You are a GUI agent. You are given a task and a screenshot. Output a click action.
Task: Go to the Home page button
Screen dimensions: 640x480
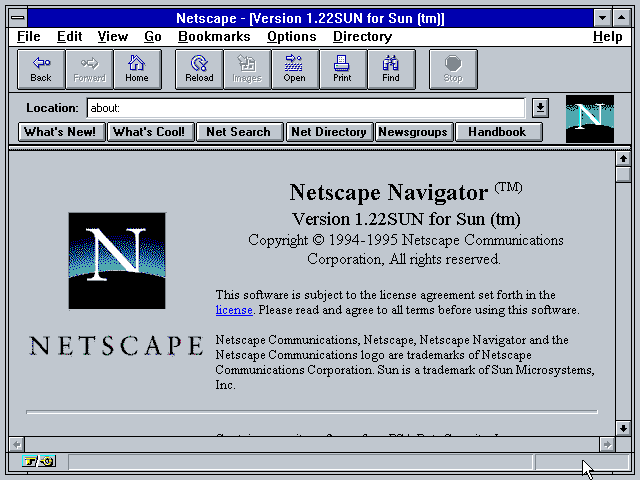(x=137, y=69)
